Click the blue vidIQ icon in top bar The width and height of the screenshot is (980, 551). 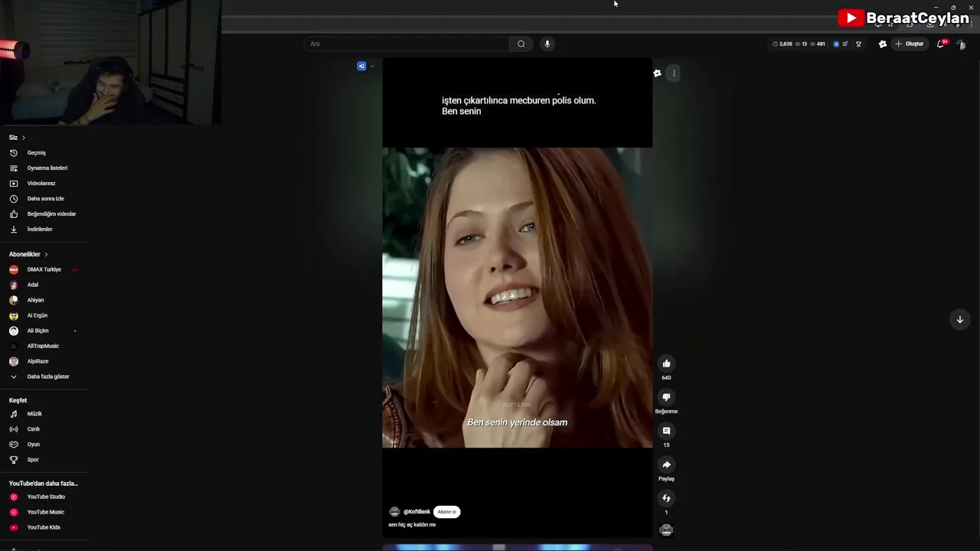click(x=836, y=44)
